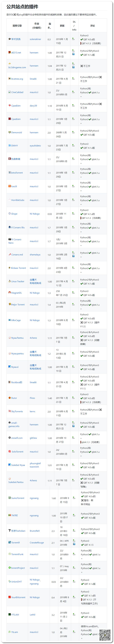Download the snowfl.com plugin via its icon
Viewport: 114px width, 644px height.
(x=73, y=438)
